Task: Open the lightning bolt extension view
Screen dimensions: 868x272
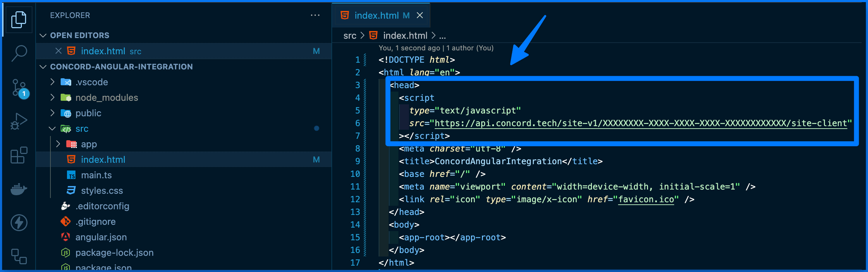Action: click(x=19, y=223)
